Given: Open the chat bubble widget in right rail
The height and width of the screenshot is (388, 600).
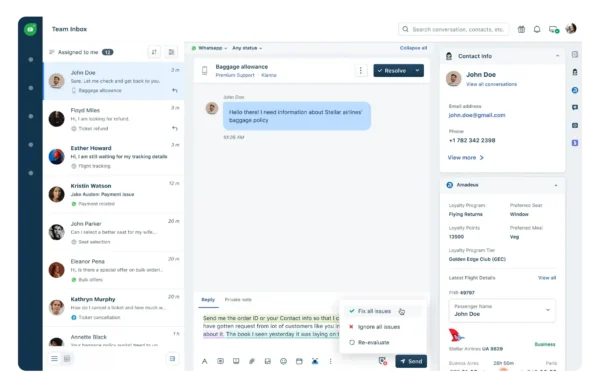Looking at the screenshot, I should pyautogui.click(x=575, y=108).
